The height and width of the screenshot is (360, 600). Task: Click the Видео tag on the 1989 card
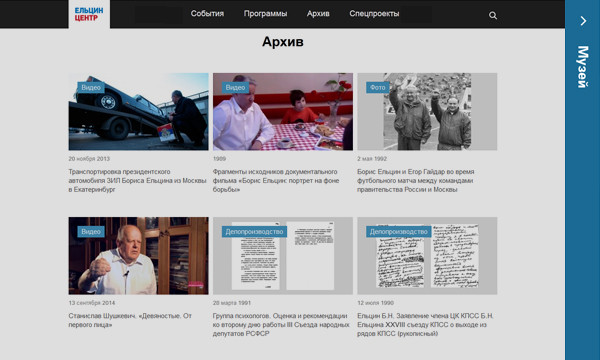[x=235, y=88]
